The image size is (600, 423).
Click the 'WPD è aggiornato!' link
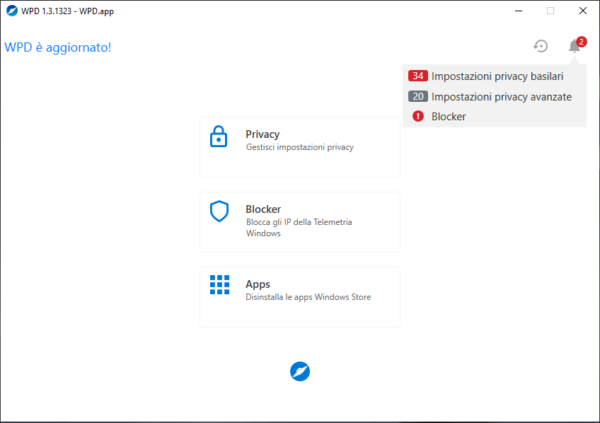[x=58, y=47]
